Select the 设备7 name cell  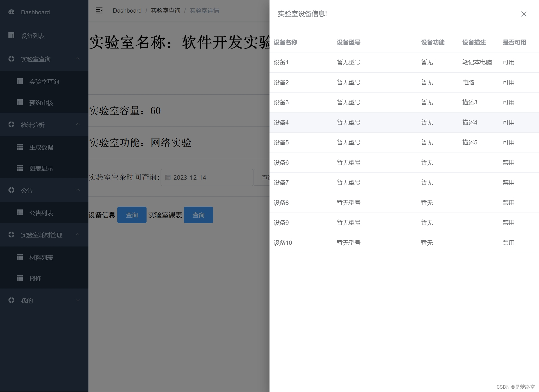[281, 183]
